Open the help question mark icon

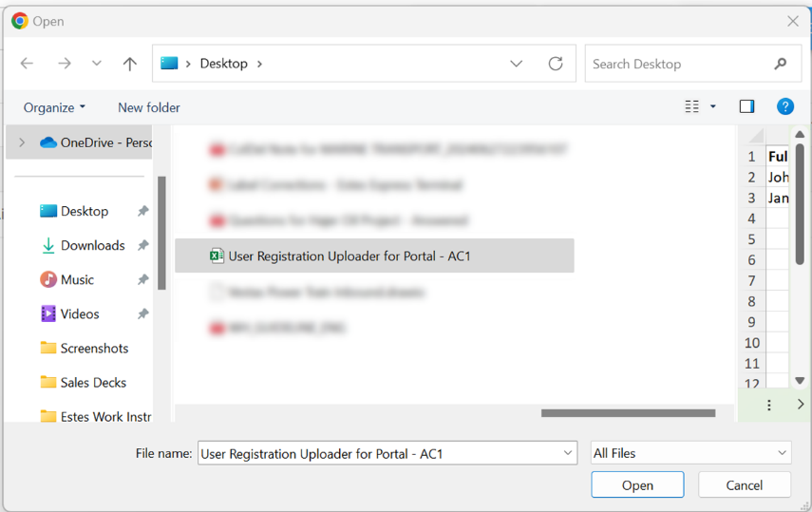coord(785,106)
